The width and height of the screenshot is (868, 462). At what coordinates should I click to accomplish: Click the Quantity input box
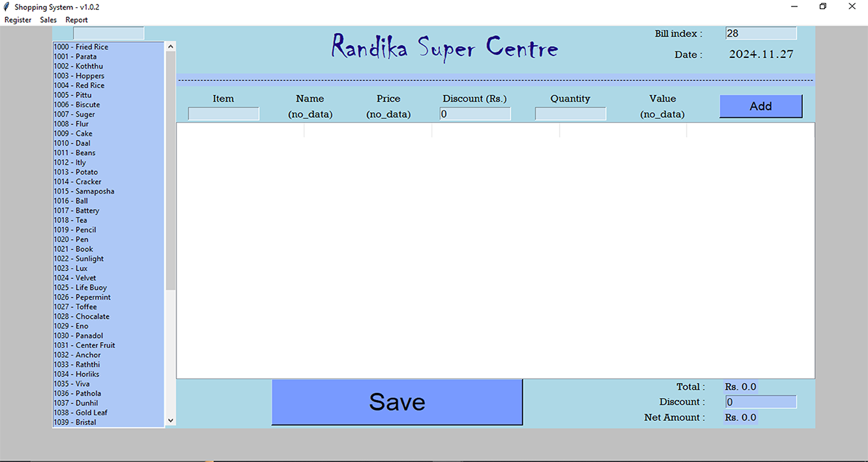click(570, 114)
